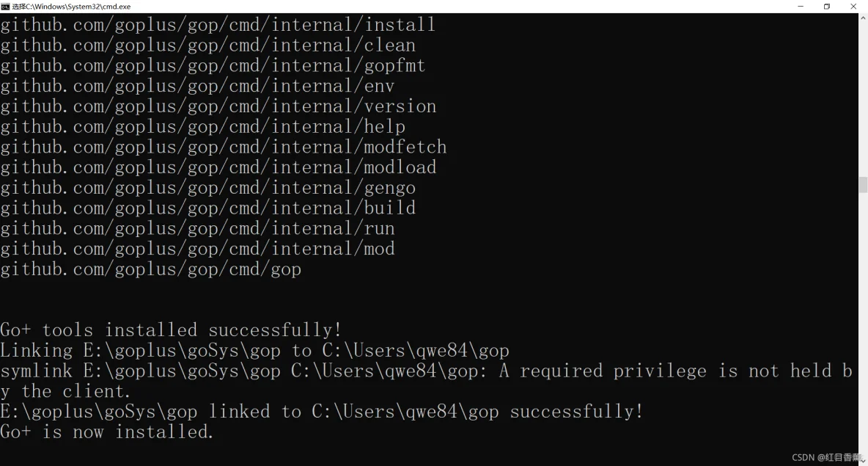
Task: Click the line ending in internal/gengo
Action: pyautogui.click(x=207, y=188)
